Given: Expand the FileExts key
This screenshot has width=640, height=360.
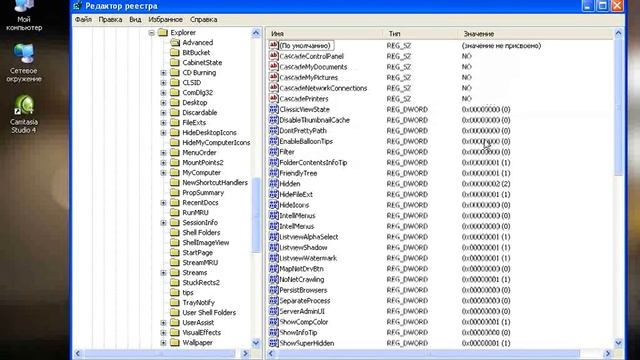Looking at the screenshot, I should (x=163, y=122).
